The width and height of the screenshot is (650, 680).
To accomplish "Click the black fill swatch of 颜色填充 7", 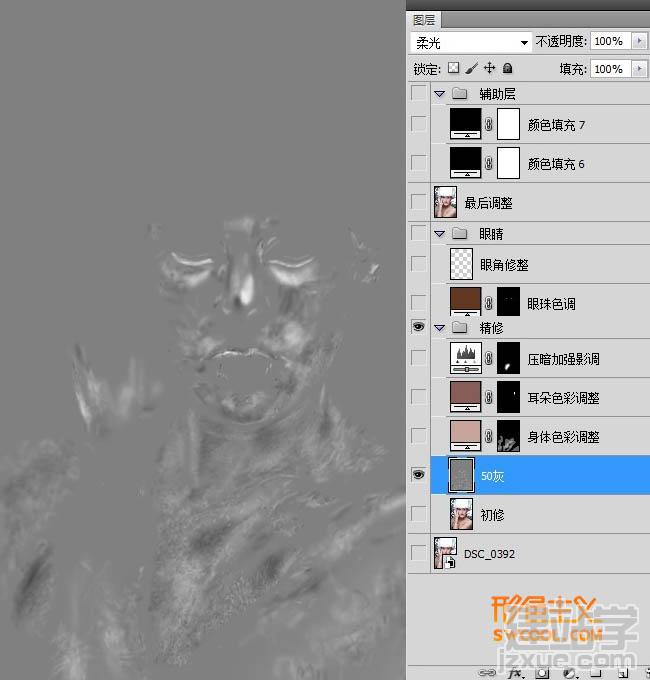I will click(x=466, y=124).
